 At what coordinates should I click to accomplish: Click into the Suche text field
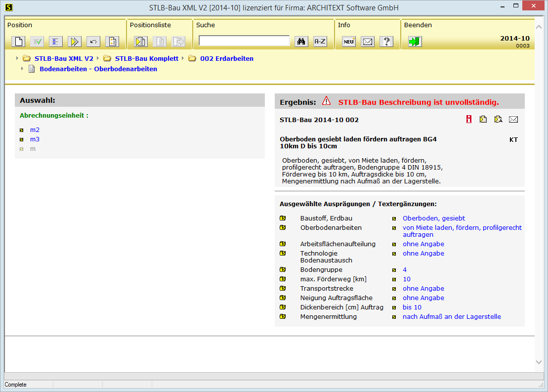pyautogui.click(x=244, y=41)
